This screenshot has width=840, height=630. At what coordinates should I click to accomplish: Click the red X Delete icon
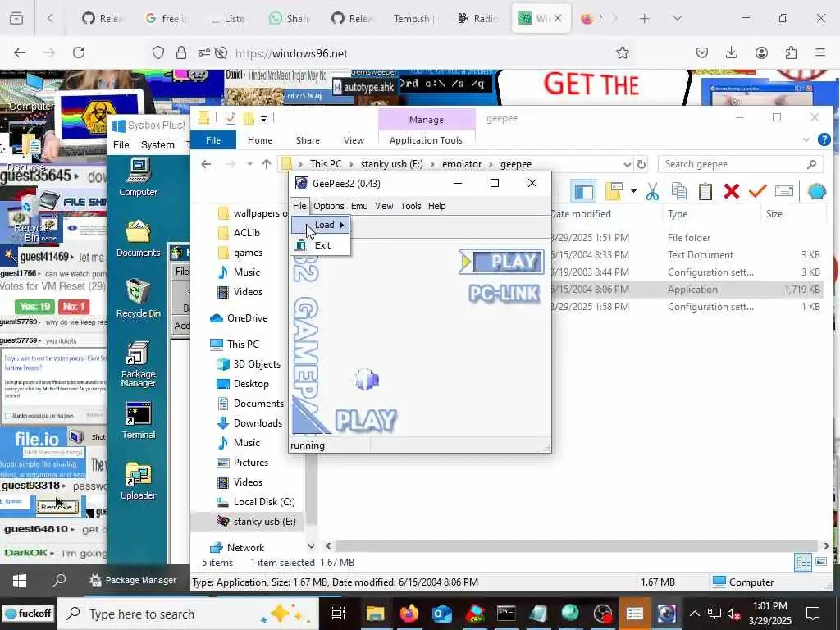[731, 191]
